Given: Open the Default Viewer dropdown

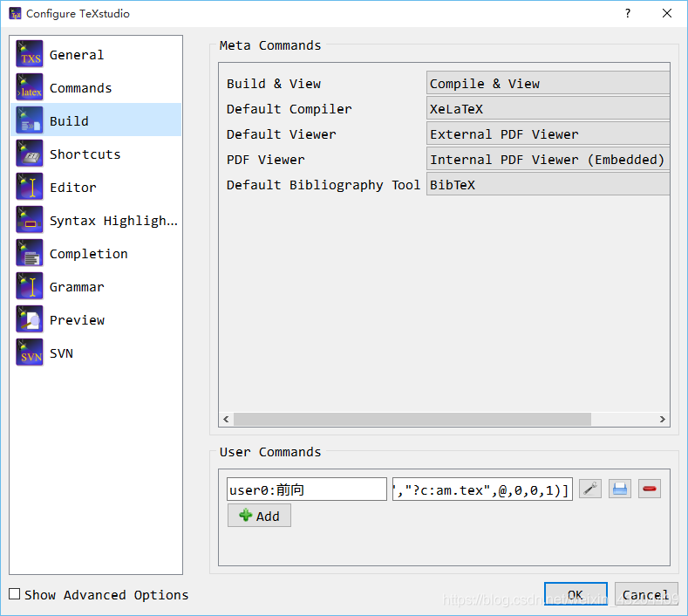Looking at the screenshot, I should tap(548, 133).
